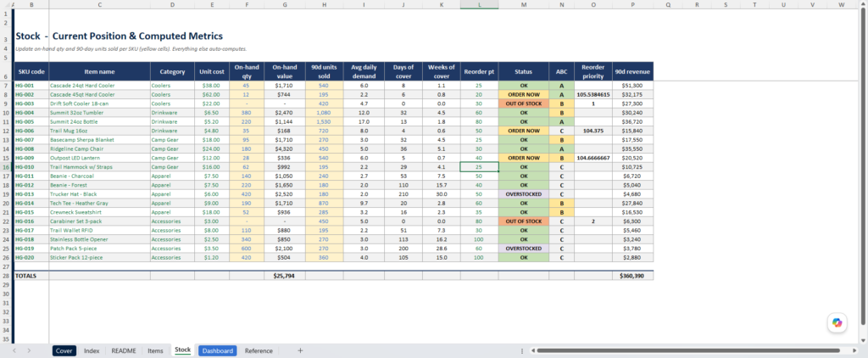The width and height of the screenshot is (868, 358).
Task: Click item Cascade 45qt Hard Cooler
Action: [100, 95]
